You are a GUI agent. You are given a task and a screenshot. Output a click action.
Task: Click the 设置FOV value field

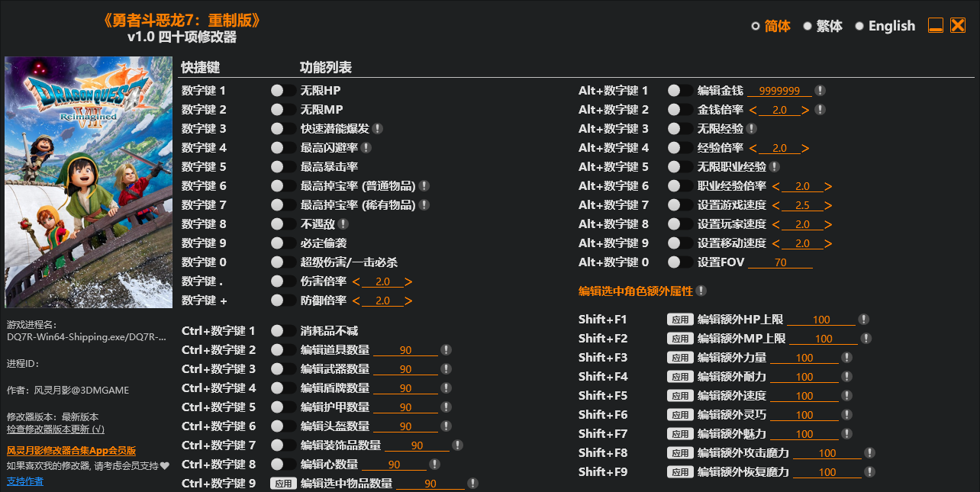click(x=780, y=263)
